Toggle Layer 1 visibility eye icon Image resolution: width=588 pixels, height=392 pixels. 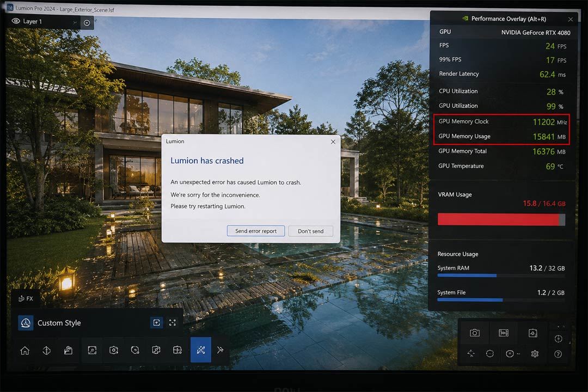tap(16, 21)
